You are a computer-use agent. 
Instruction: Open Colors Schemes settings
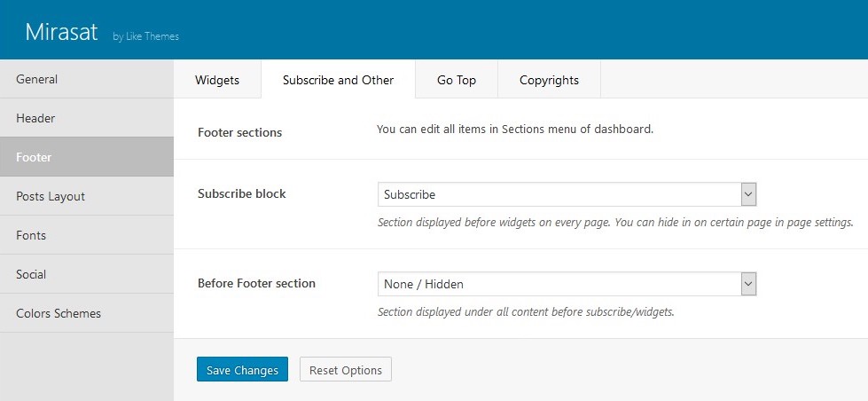(x=86, y=313)
